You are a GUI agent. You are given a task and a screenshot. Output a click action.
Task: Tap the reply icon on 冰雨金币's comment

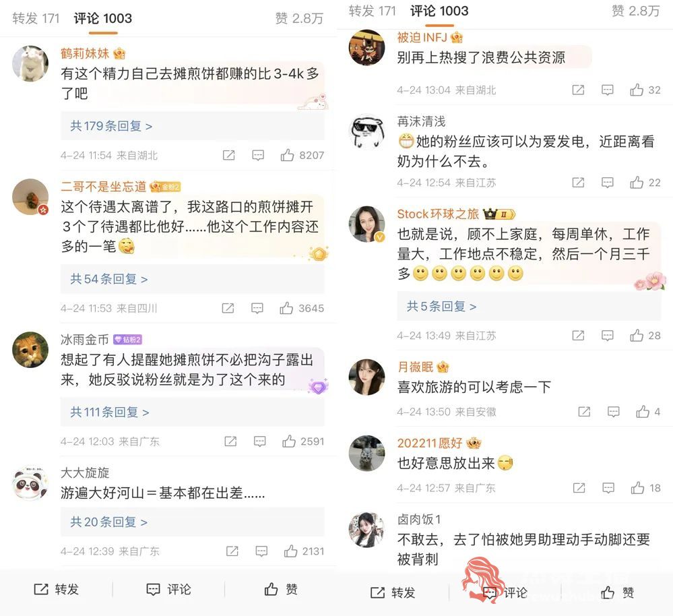(x=259, y=441)
